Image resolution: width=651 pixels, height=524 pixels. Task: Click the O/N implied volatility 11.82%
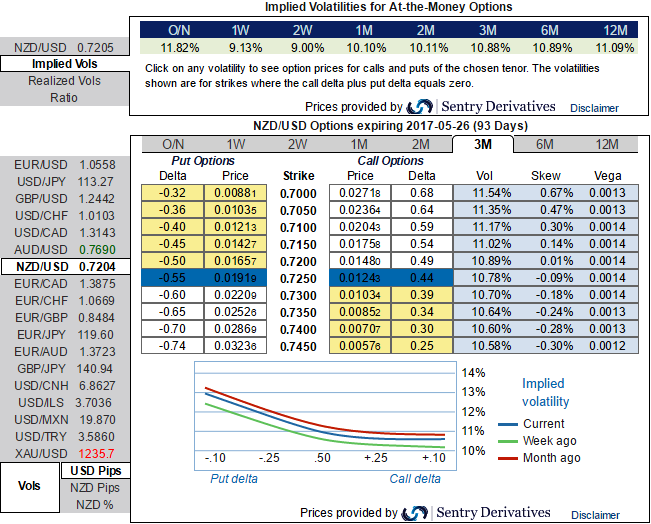[180, 48]
